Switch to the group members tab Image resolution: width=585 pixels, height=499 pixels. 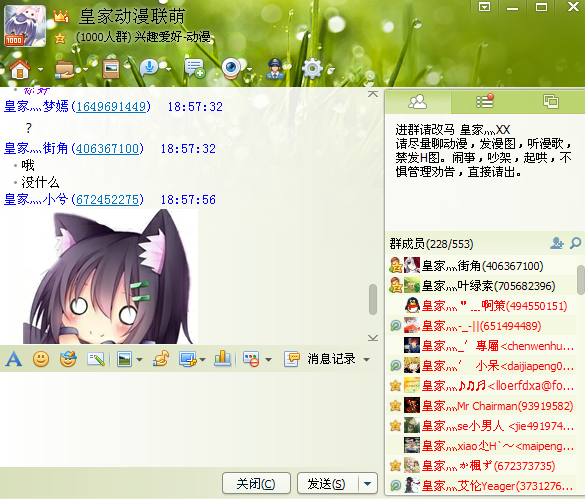click(x=417, y=102)
